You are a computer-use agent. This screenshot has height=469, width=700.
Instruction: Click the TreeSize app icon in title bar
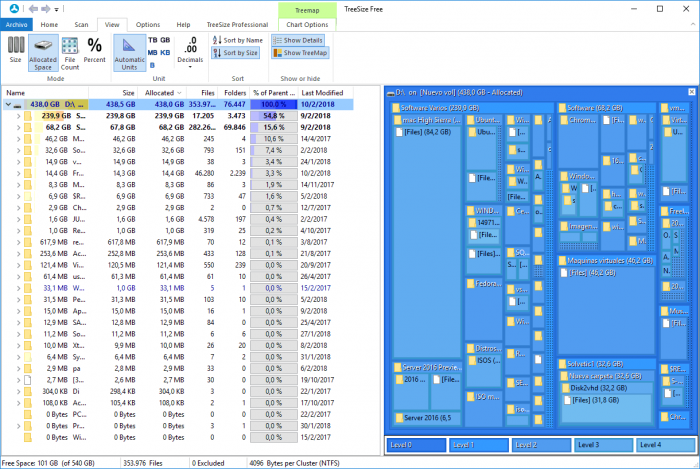coord(14,8)
